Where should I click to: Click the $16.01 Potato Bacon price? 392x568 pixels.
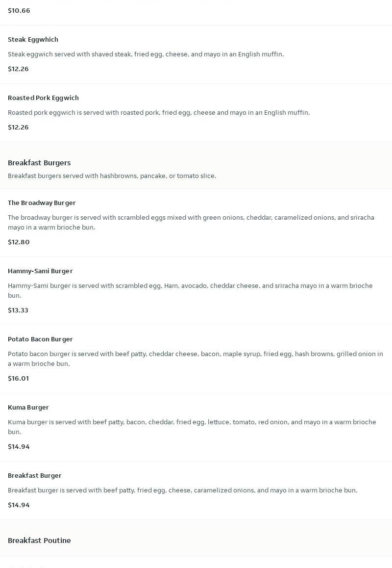tap(18, 378)
